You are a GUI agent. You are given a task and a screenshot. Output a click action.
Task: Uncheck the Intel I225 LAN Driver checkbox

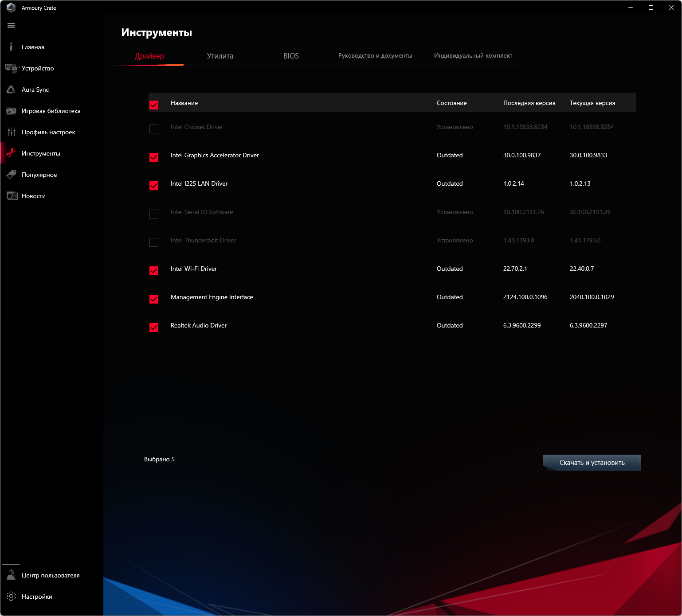coord(154,186)
